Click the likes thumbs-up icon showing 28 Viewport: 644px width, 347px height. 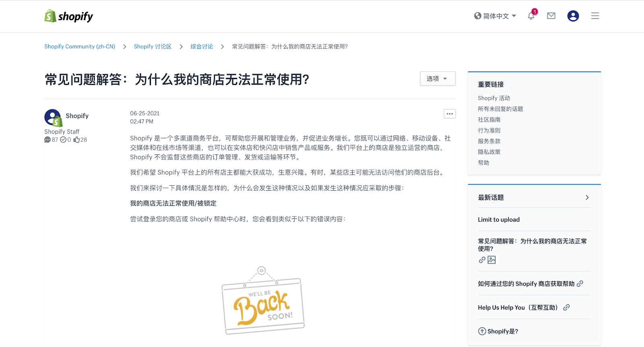click(76, 140)
